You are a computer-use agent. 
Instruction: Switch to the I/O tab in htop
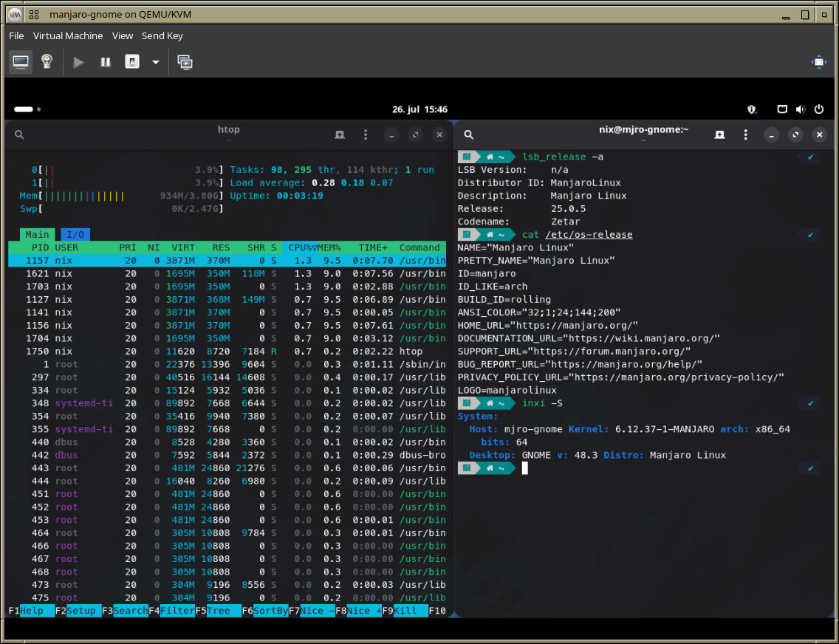click(x=75, y=235)
